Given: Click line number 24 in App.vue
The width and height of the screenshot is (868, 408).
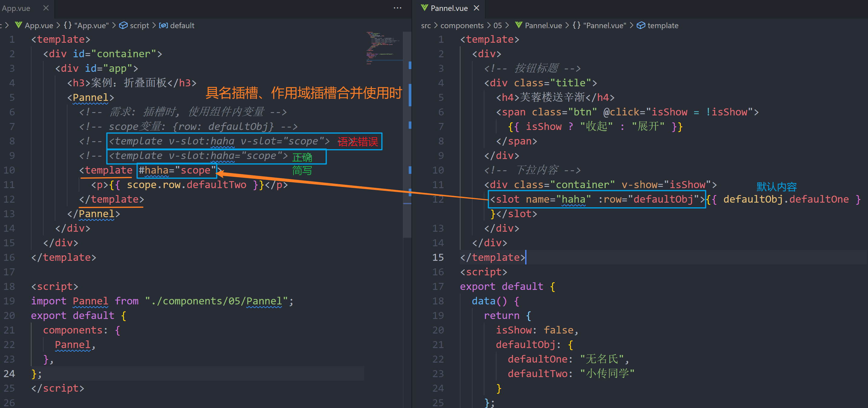Looking at the screenshot, I should coord(9,373).
